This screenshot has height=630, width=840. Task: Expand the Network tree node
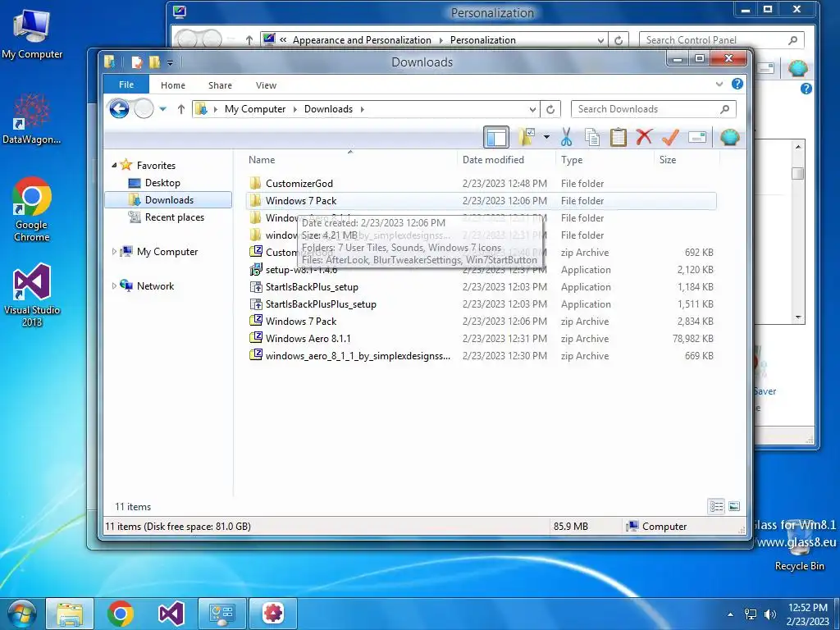click(x=113, y=285)
